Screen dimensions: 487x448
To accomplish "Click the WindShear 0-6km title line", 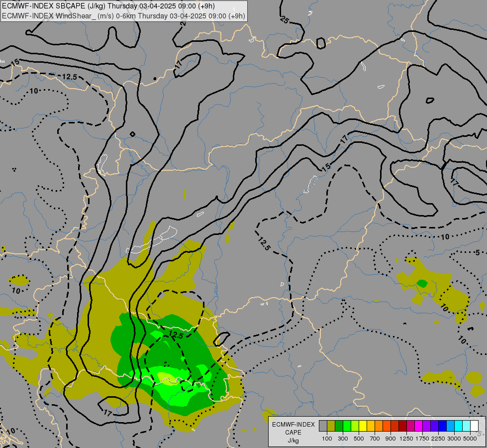I will [x=123, y=16].
